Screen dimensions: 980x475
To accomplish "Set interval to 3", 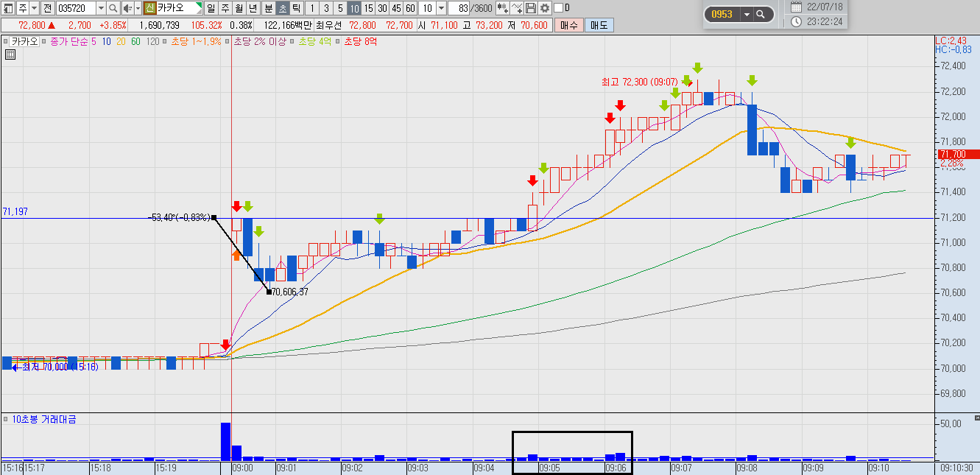I will [326, 8].
